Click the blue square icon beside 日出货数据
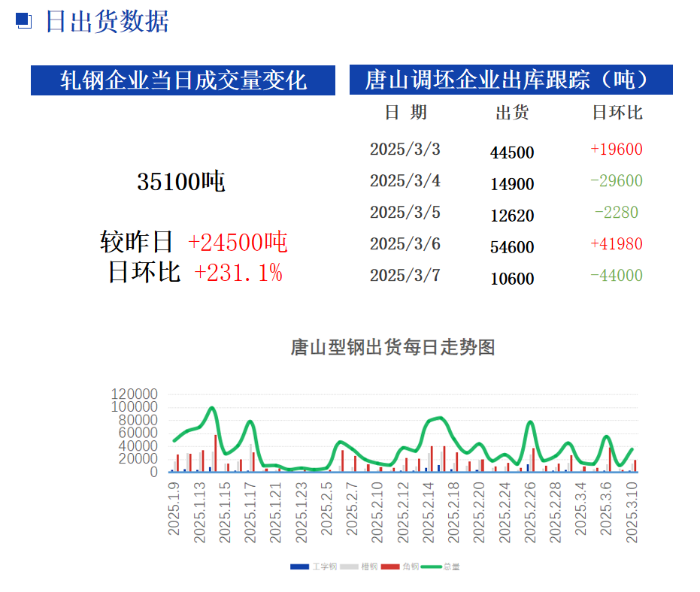Screen dimensions: 700x592 [x=24, y=21]
